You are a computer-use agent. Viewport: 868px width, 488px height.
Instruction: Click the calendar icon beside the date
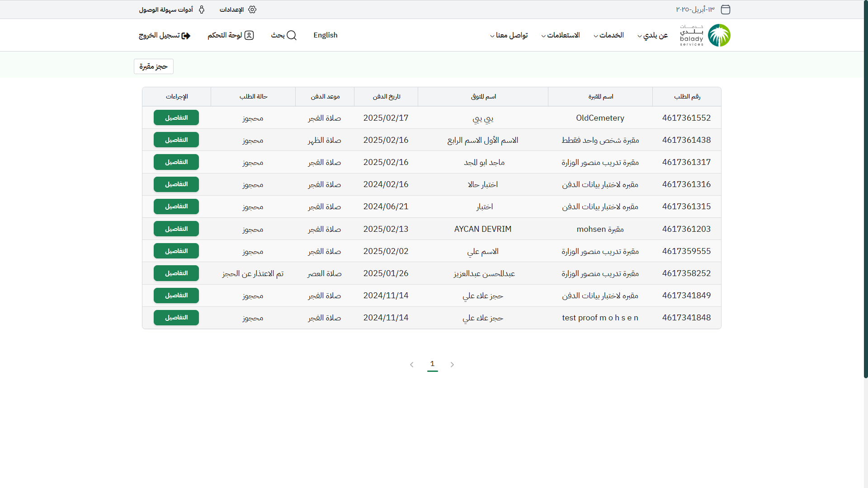point(726,9)
